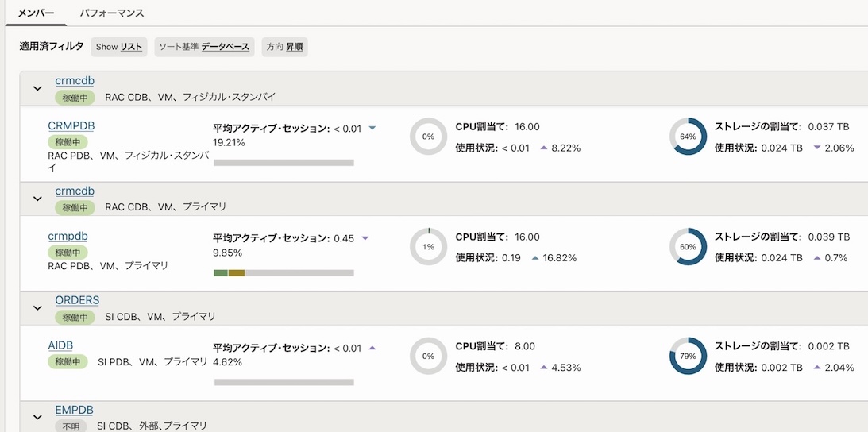Switch to the パフォーマンス tab
This screenshot has height=432, width=868.
click(112, 13)
